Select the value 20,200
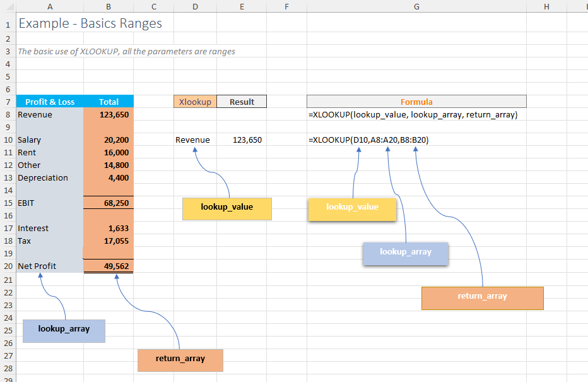Screen dimensions: 588x382 pyautogui.click(x=109, y=140)
